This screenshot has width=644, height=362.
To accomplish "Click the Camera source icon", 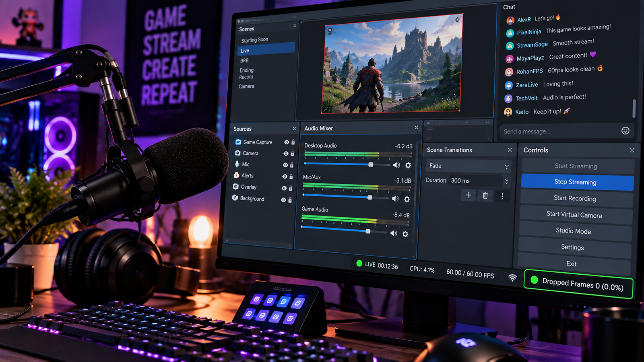I will point(238,153).
